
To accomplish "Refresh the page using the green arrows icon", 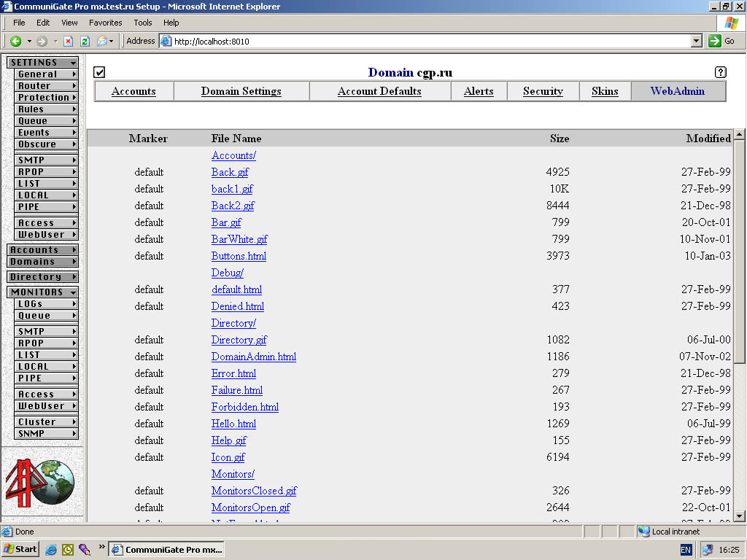I will [85, 42].
